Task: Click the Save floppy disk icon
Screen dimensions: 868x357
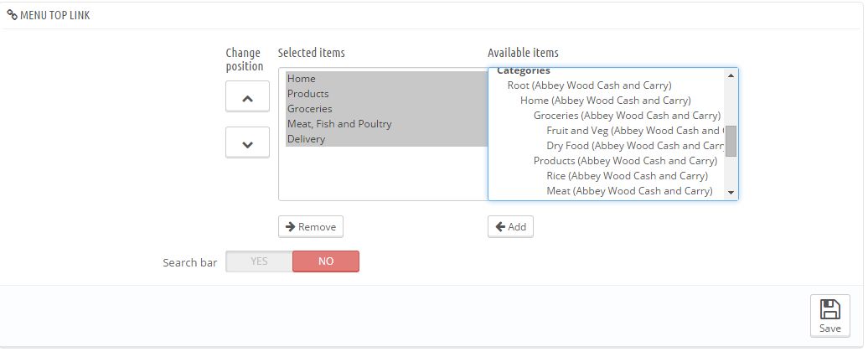Action: (x=829, y=309)
